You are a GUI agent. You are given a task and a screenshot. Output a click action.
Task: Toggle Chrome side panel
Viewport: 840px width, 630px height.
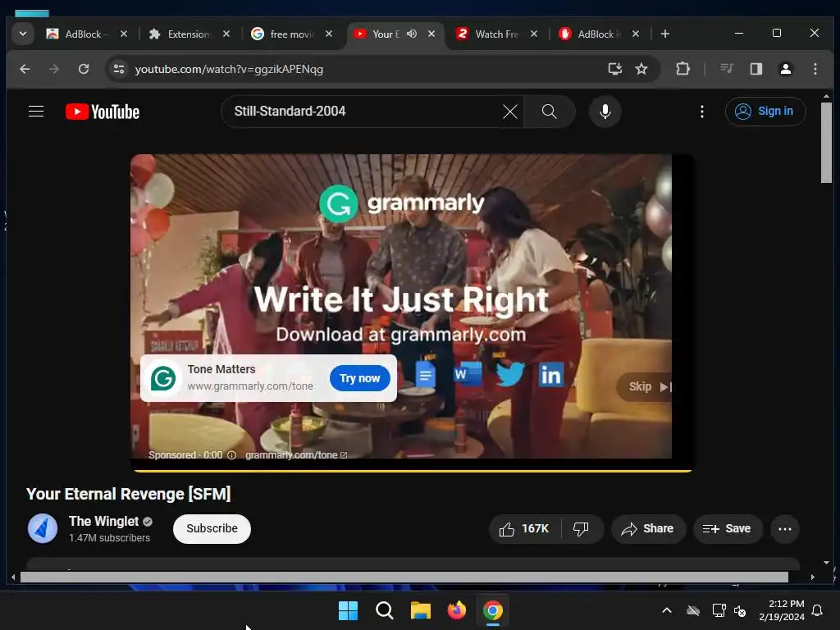coord(756,69)
